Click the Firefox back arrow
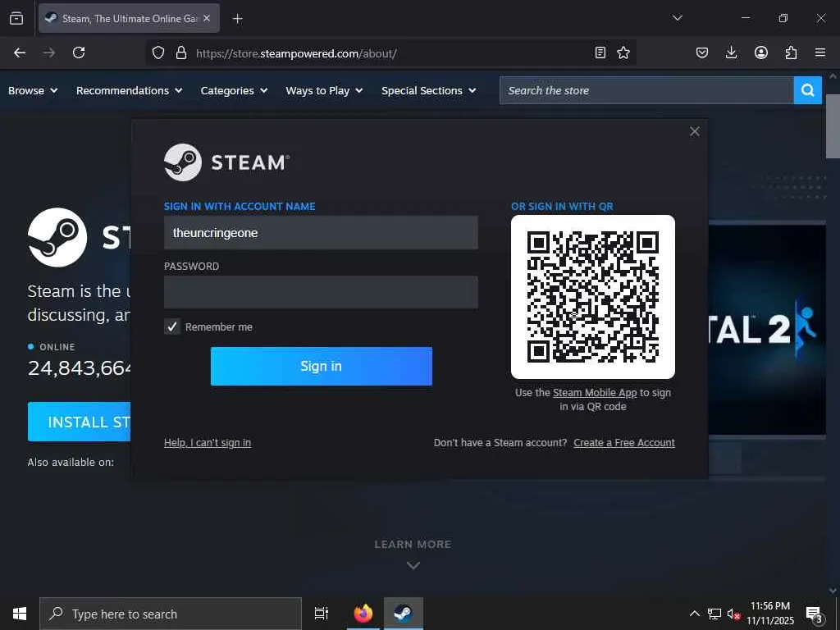The width and height of the screenshot is (840, 630). point(20,52)
